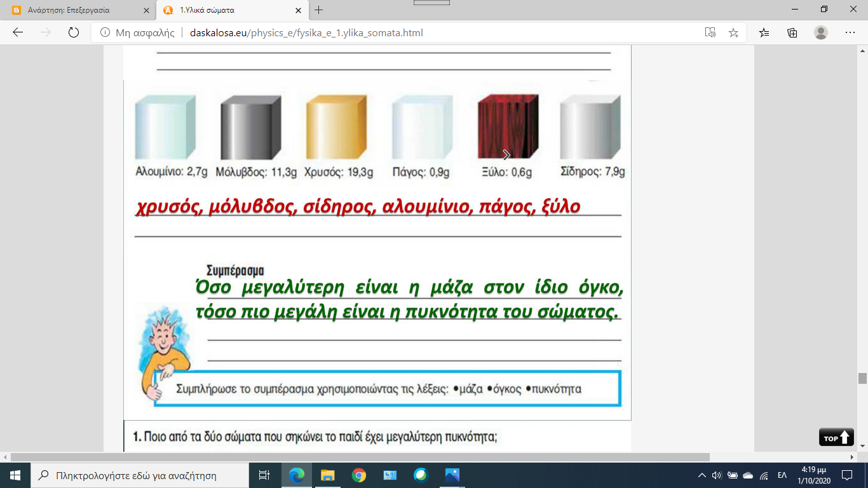
Task: Click the 'Πάγος: 0,9g' label
Action: (x=421, y=172)
